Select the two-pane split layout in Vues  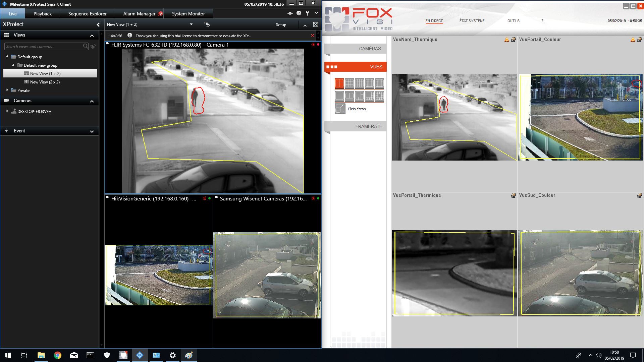coord(349,96)
